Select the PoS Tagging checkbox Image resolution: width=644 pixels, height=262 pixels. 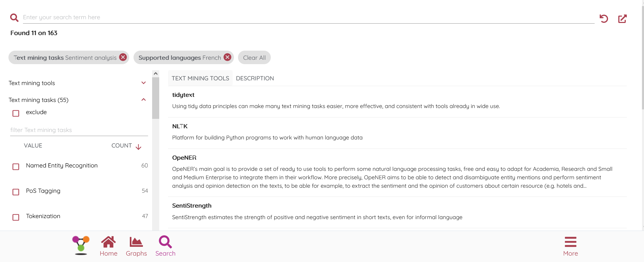click(x=16, y=192)
